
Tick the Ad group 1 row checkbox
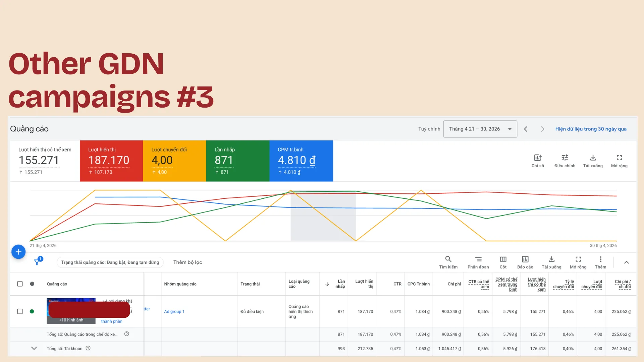pos(20,311)
